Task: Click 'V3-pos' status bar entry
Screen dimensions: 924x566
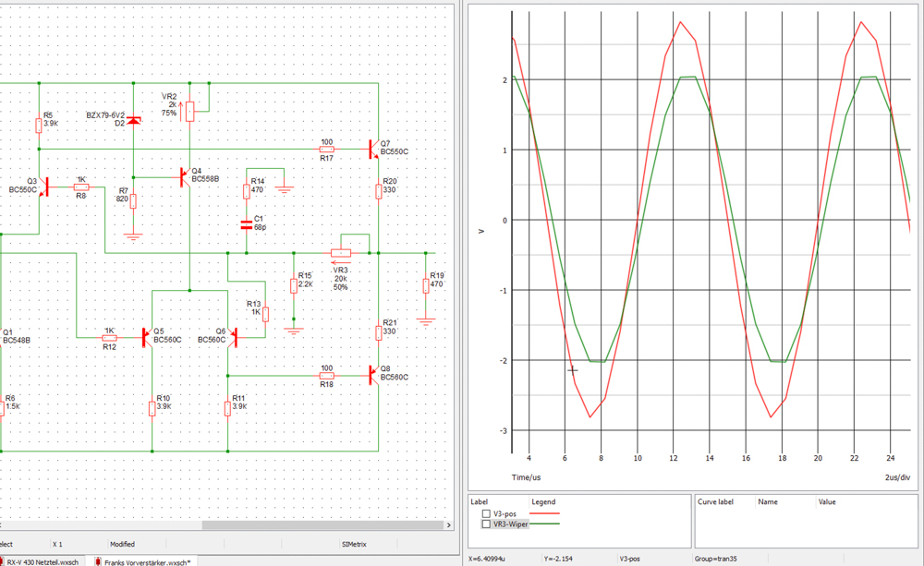Action: (630, 559)
